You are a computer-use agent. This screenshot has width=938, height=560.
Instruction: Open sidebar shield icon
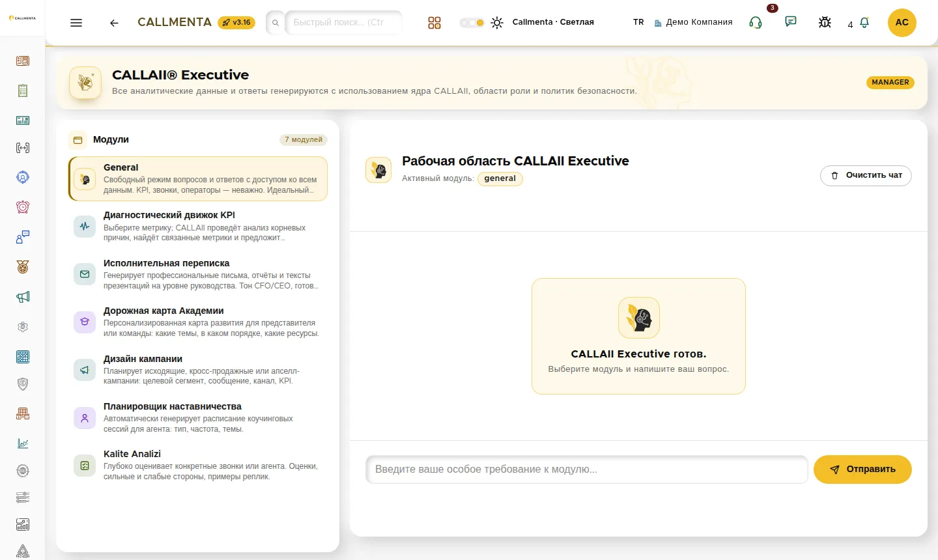23,384
